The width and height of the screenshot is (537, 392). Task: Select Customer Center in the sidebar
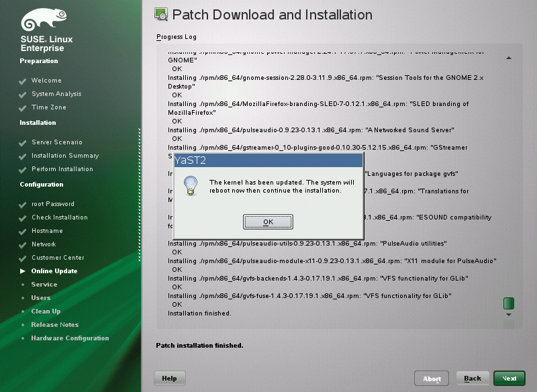click(x=60, y=258)
